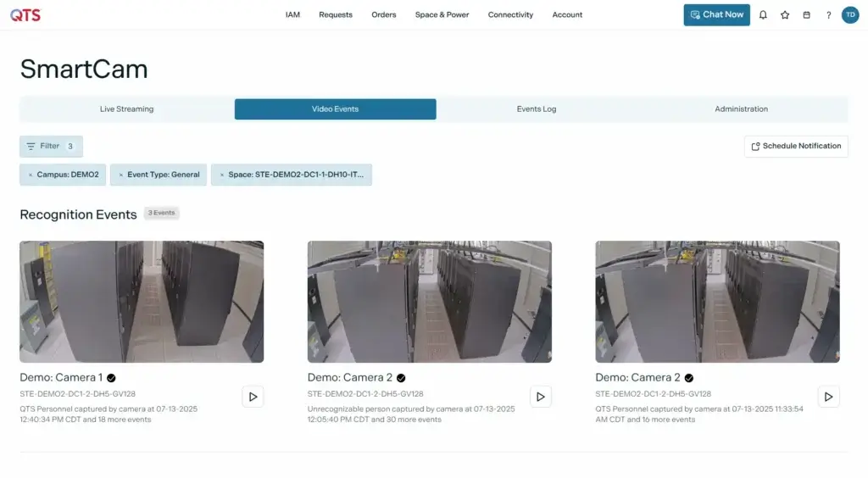
Task: Expand the Filter options button
Action: 51,146
